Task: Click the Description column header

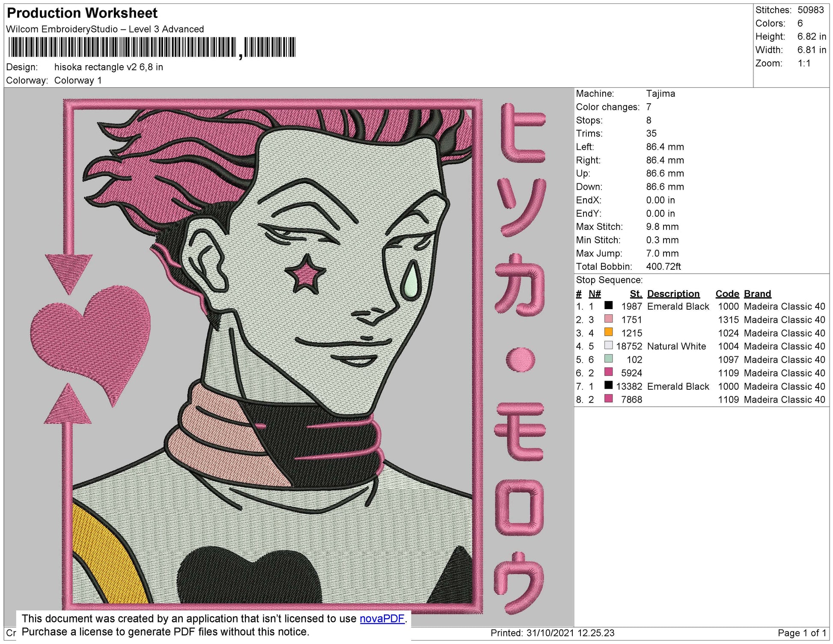Action: pyautogui.click(x=673, y=294)
